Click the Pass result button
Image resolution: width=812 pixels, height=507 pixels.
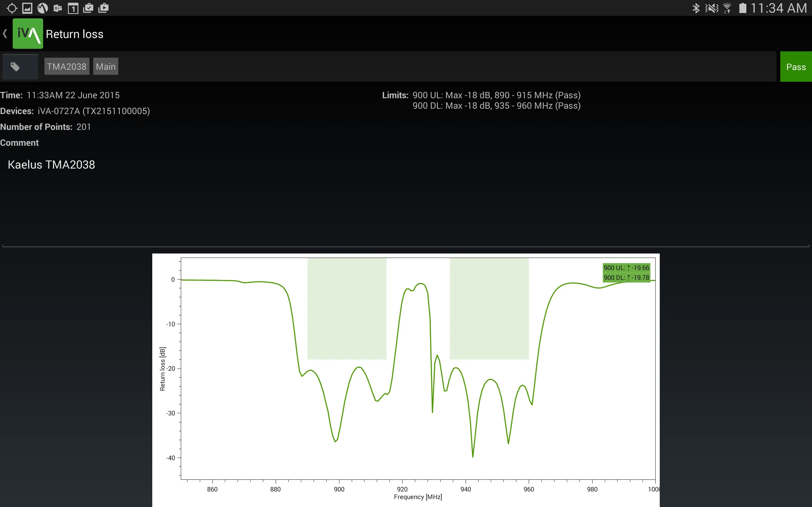[796, 66]
